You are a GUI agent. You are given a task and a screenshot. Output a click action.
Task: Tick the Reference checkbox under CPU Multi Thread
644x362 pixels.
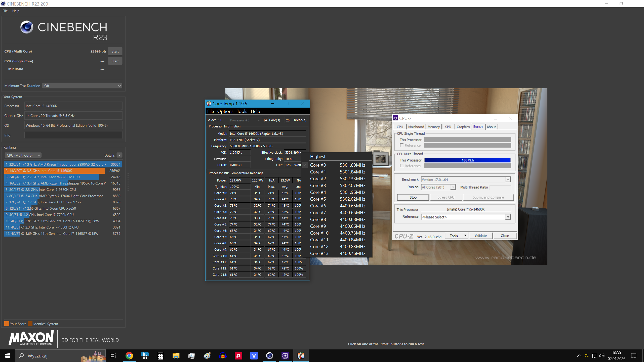[401, 166]
